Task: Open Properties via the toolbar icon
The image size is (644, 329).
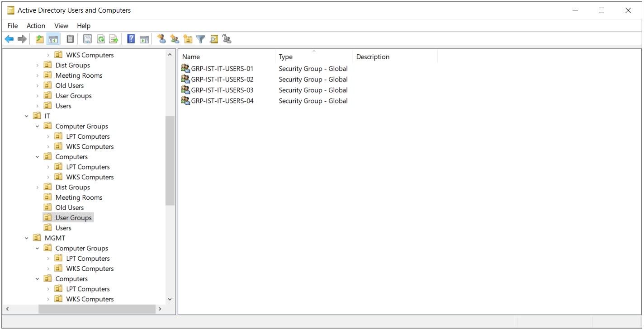Action: tap(87, 39)
